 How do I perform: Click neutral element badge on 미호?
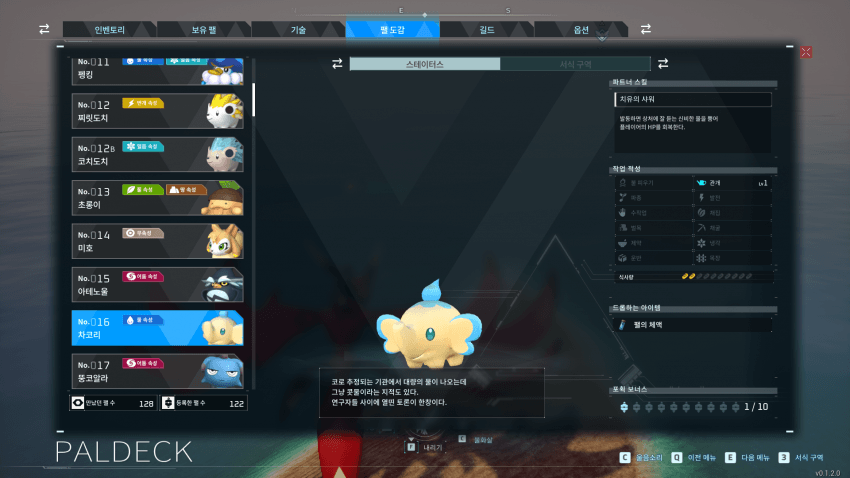(x=143, y=233)
